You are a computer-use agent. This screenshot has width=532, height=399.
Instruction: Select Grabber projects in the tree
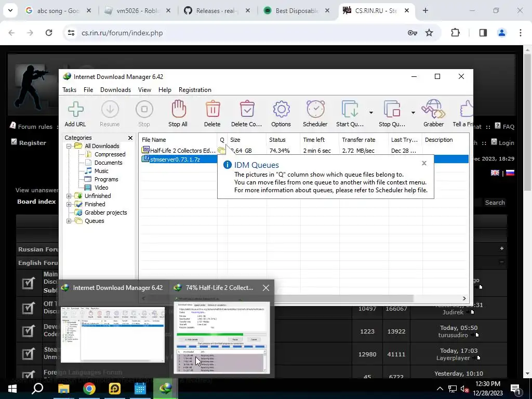(x=105, y=212)
